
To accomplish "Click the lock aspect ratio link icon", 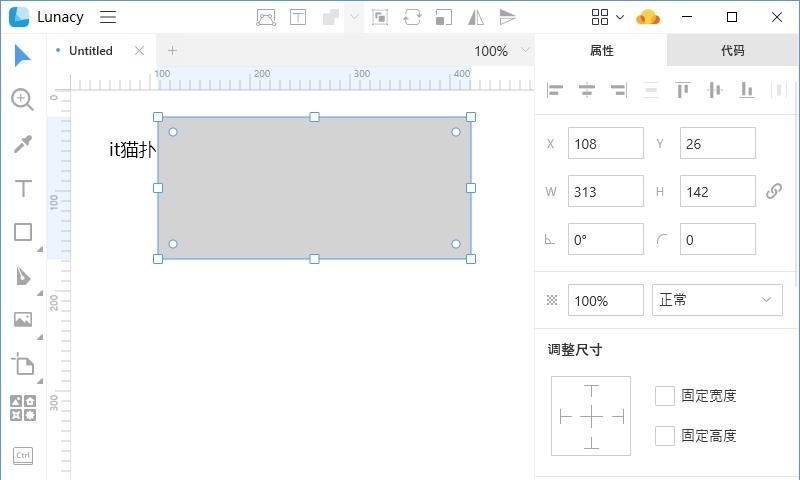I will 773,191.
